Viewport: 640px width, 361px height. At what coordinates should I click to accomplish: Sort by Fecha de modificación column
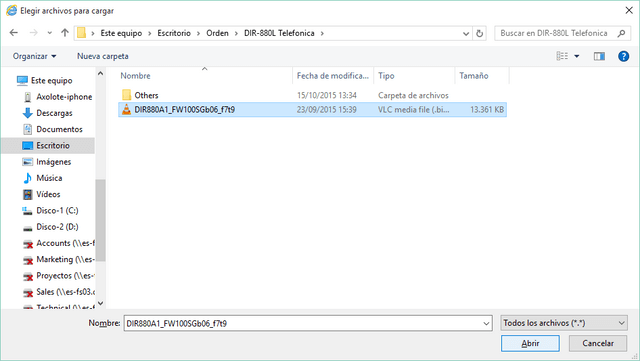333,76
